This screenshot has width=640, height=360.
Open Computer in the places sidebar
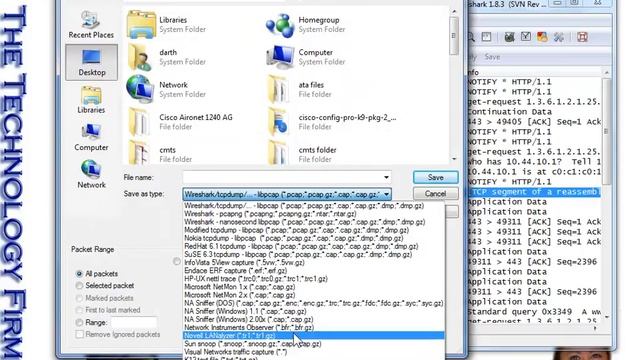pos(91,137)
